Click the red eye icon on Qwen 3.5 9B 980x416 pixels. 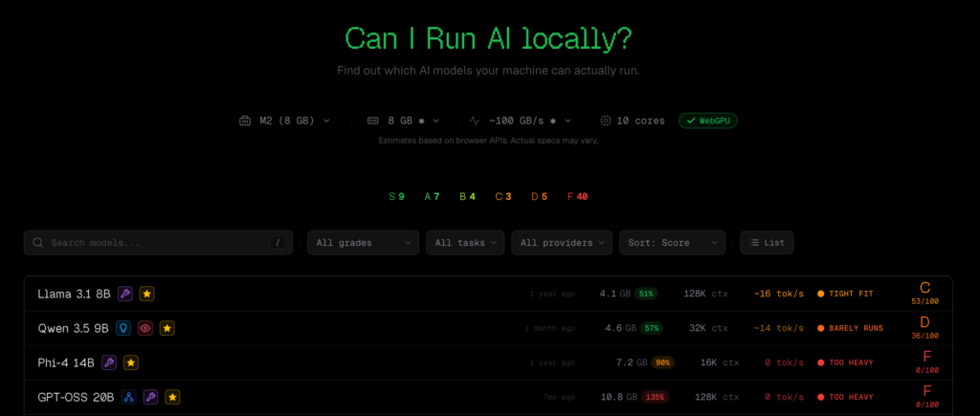145,328
